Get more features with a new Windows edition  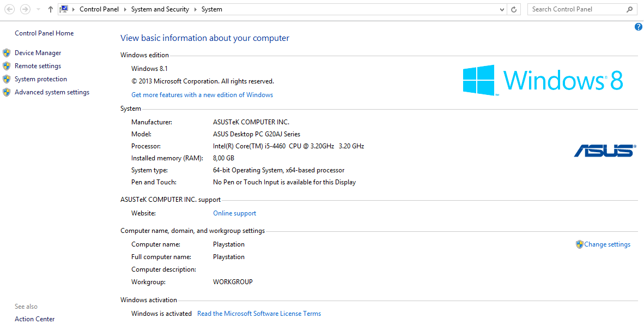pyautogui.click(x=202, y=95)
